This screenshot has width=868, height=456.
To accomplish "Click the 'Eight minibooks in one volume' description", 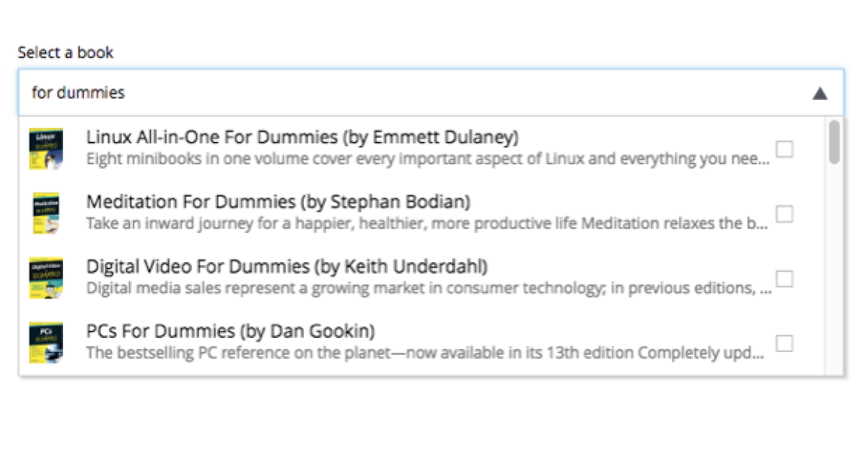I will [427, 159].
